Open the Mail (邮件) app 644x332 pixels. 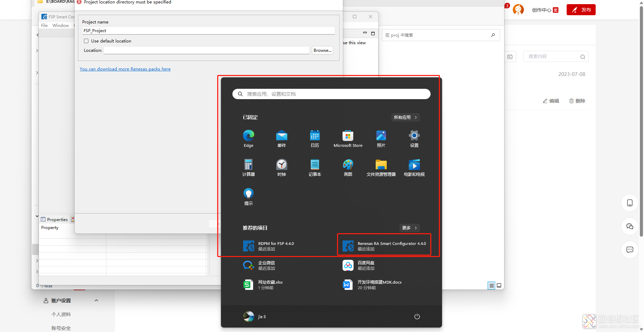pos(282,139)
